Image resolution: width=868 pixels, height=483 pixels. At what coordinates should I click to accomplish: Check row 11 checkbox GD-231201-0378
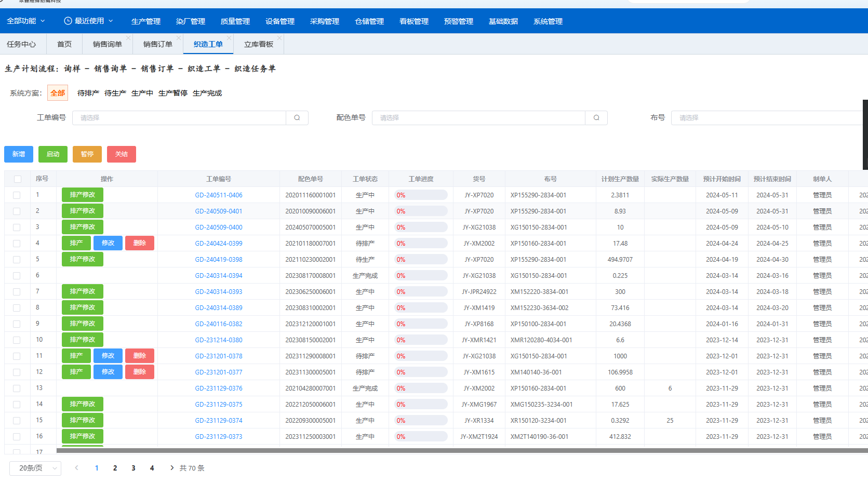(17, 356)
